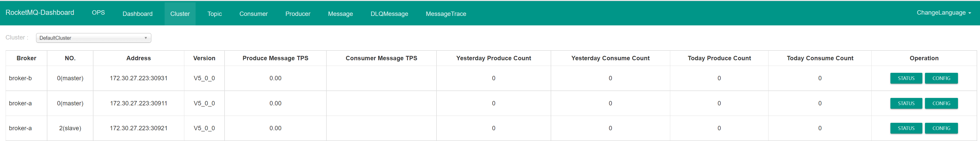Open the OPS tab

pos(98,13)
